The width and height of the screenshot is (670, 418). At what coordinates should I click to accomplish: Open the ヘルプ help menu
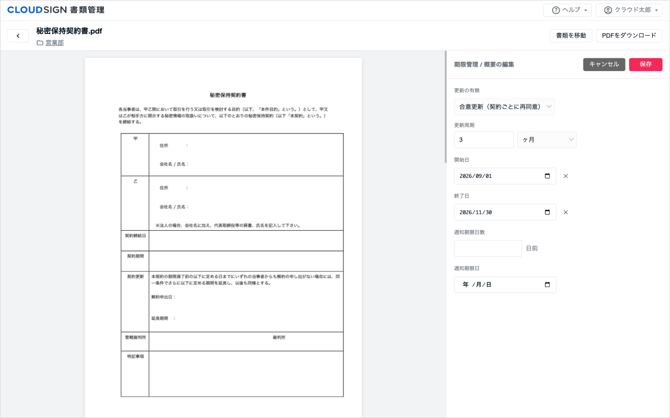[x=567, y=10]
